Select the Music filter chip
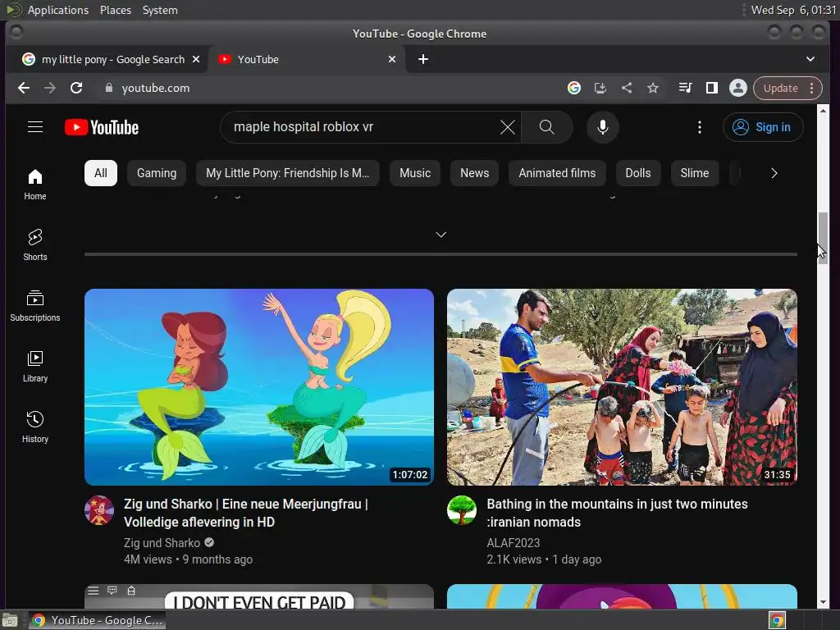 [x=415, y=173]
